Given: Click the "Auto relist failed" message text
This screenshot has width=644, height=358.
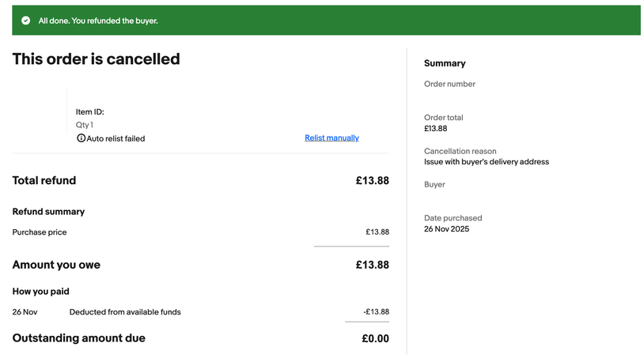Looking at the screenshot, I should tap(116, 138).
